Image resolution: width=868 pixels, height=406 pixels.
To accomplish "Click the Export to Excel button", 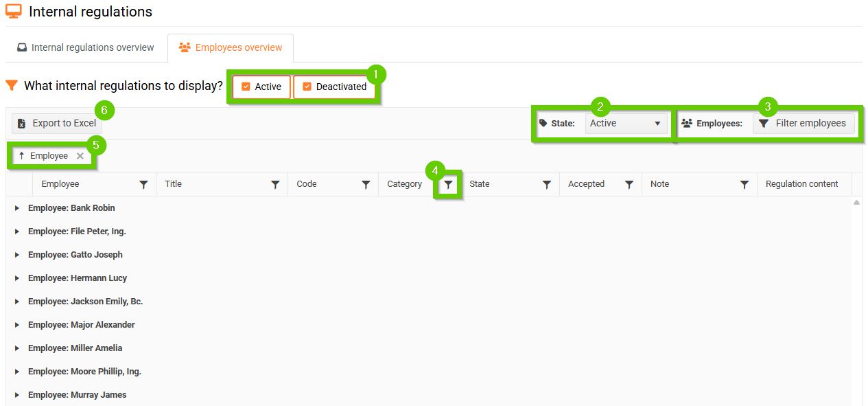I will tap(57, 124).
